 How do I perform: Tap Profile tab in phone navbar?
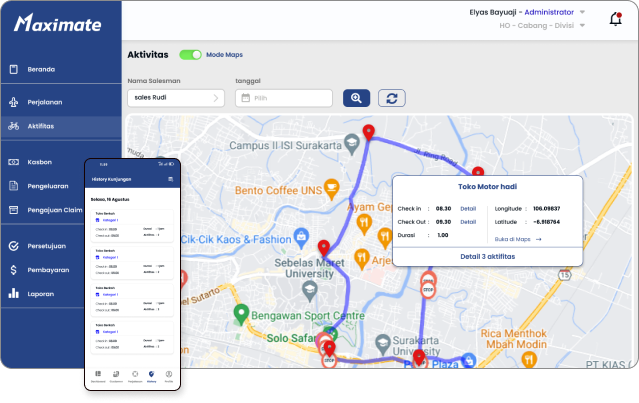[x=169, y=377]
